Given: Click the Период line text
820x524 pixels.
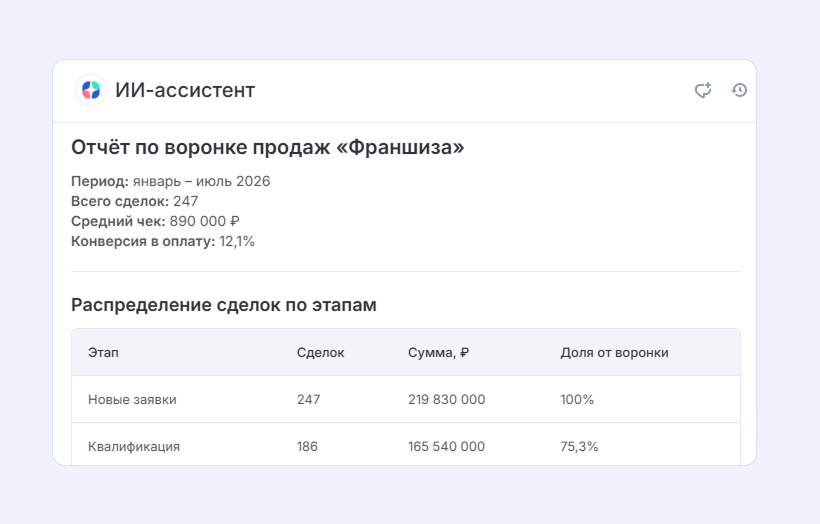Looking at the screenshot, I should pyautogui.click(x=170, y=181).
